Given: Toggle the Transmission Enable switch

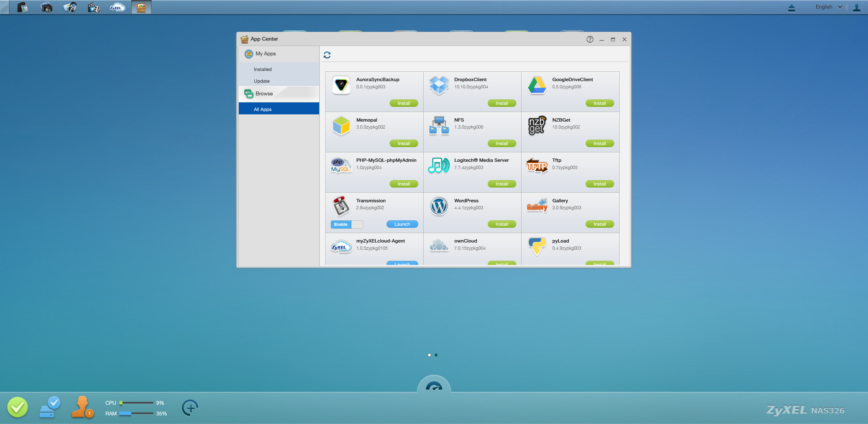Looking at the screenshot, I should [x=347, y=224].
